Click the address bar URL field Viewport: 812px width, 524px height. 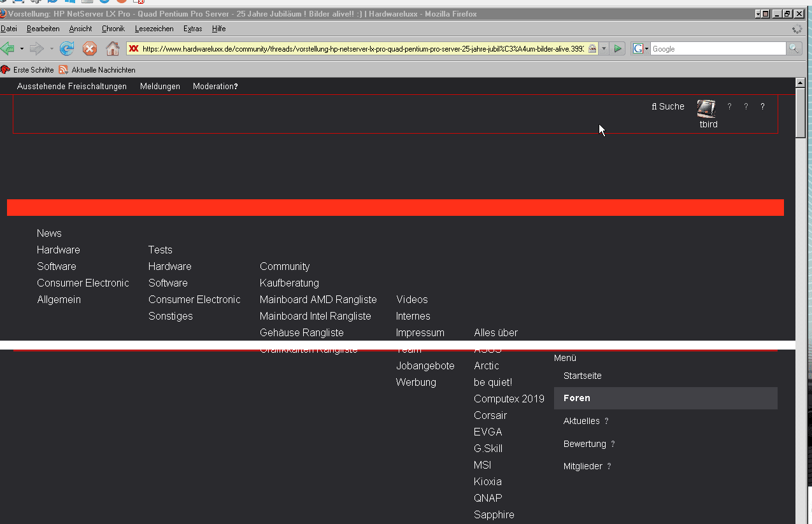pyautogui.click(x=363, y=48)
